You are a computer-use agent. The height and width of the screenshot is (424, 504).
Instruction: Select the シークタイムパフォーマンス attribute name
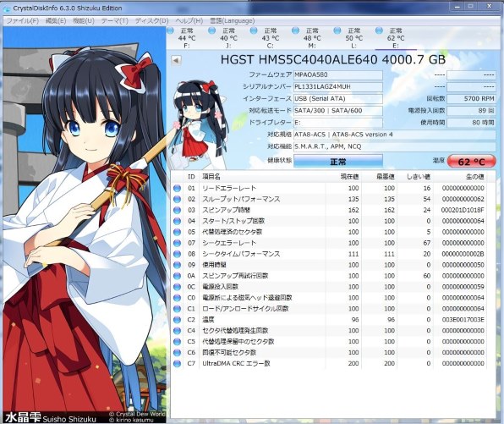pos(241,254)
